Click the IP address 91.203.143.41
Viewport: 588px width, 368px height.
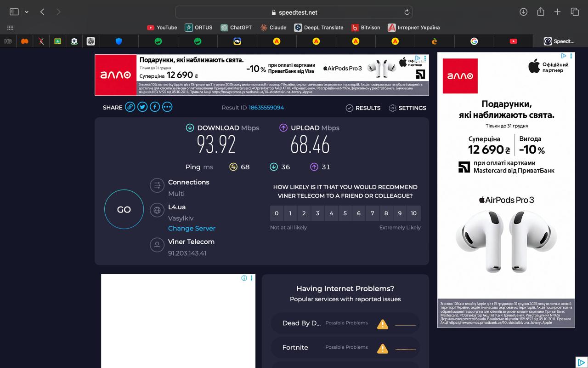click(187, 253)
